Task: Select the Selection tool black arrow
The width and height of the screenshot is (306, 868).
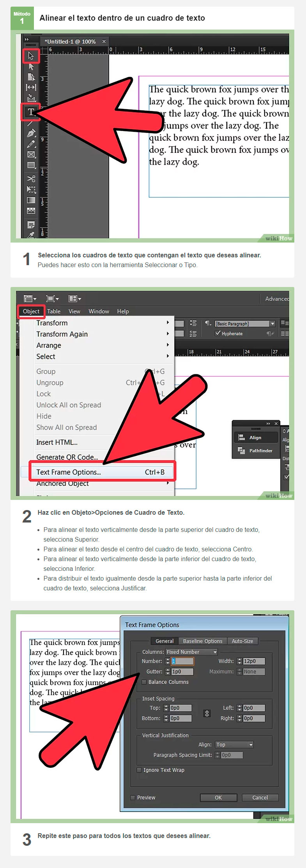Action: pyautogui.click(x=31, y=56)
